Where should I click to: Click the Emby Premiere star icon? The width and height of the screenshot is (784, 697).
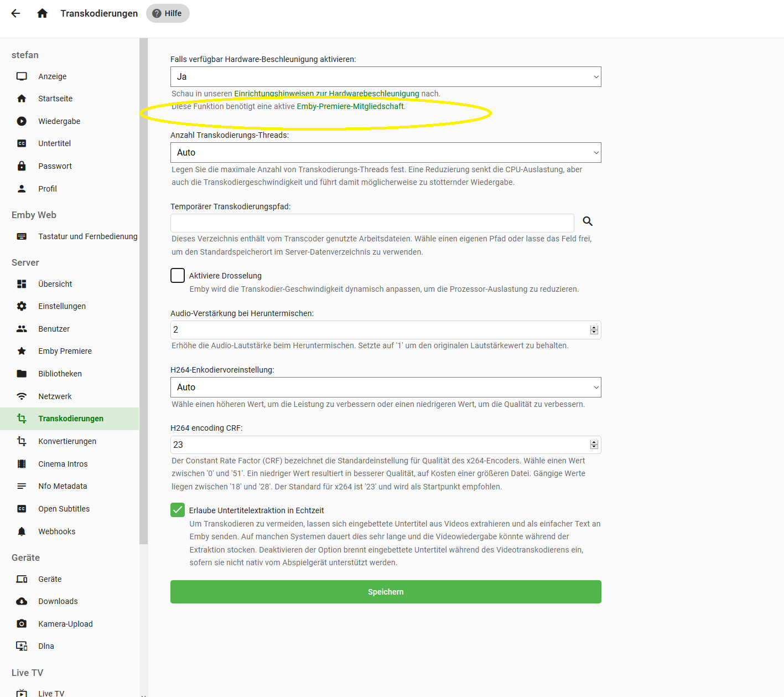[x=22, y=351]
